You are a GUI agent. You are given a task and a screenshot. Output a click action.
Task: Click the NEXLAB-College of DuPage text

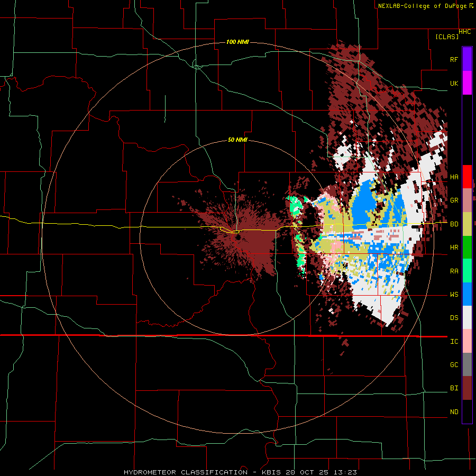422,6
